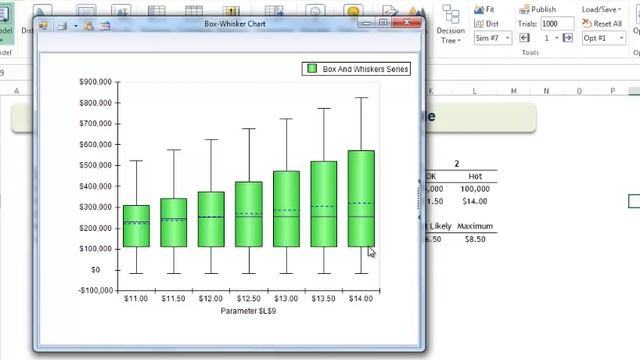The width and height of the screenshot is (640, 360).
Task: Minimize the Box-Whisker Chart window
Action: coord(367,23)
